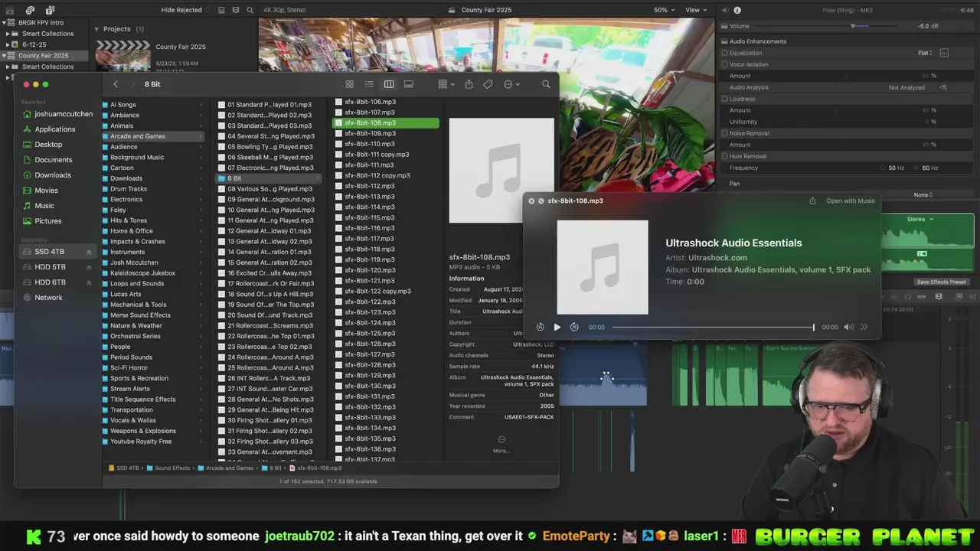Click Sound Effects in path bar
Viewport: 980px width, 551px height.
coord(168,468)
